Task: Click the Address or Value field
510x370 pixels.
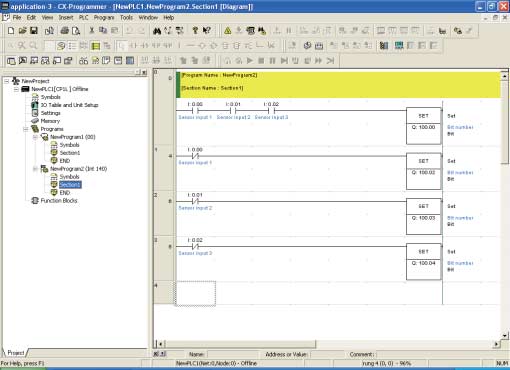Action: (x=327, y=354)
